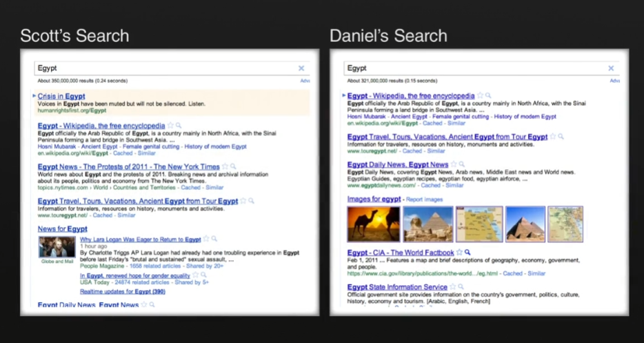Click magnifier beside Egypt Daily News in Daniel's search
The width and height of the screenshot is (644, 343).
click(463, 165)
